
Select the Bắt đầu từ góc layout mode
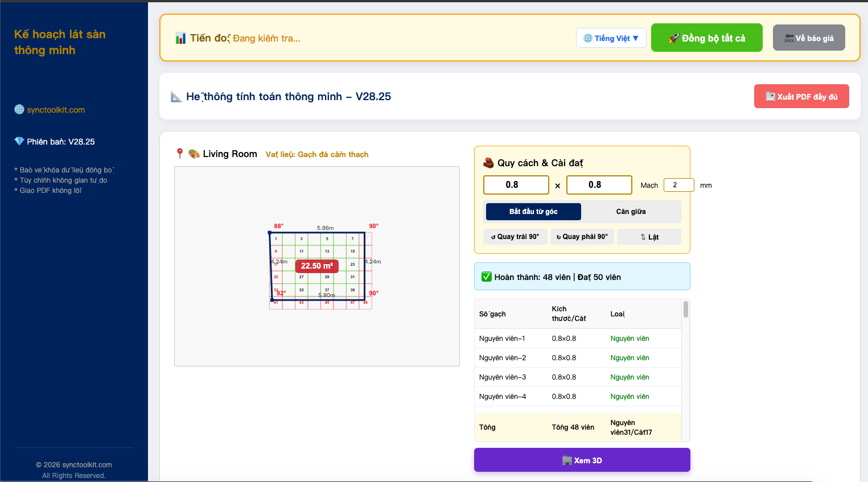pos(533,212)
